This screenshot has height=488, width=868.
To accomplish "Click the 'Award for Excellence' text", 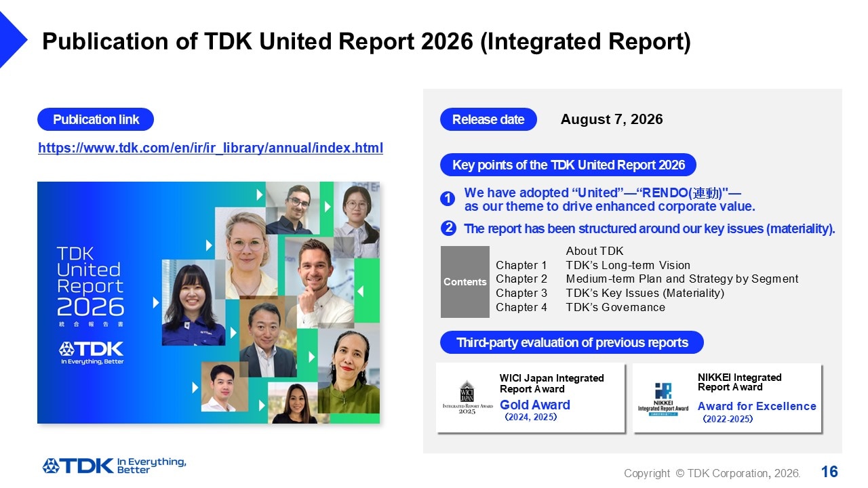I will tap(757, 406).
